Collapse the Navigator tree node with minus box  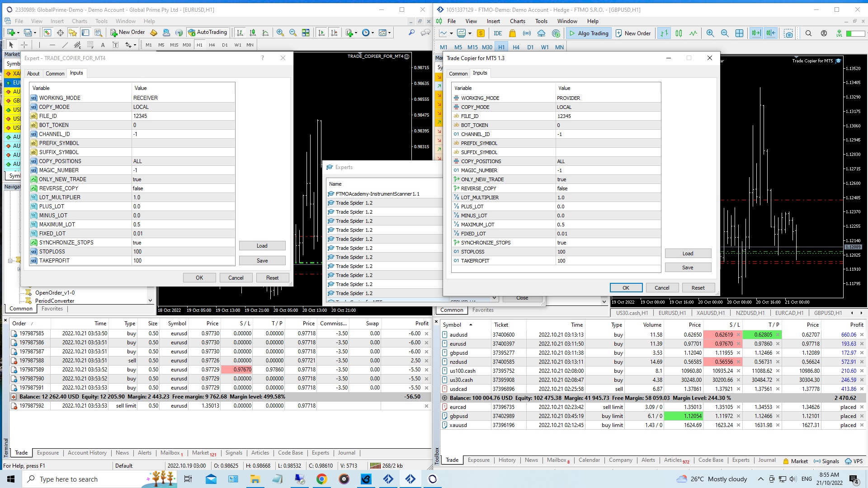pyautogui.click(x=10, y=260)
